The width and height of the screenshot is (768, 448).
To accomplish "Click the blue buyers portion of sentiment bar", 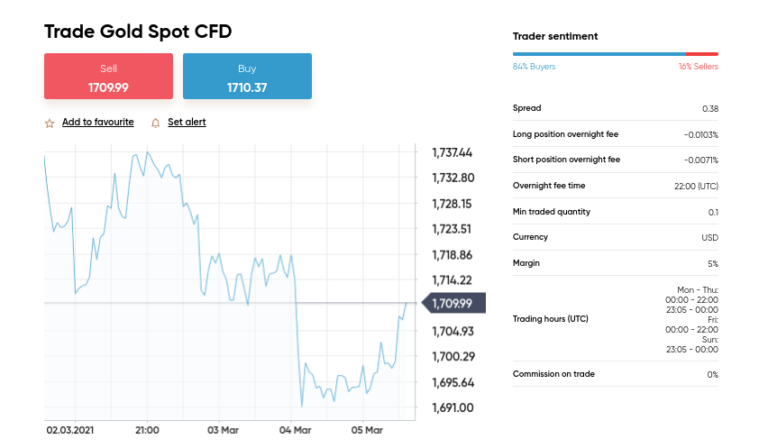I will (598, 54).
